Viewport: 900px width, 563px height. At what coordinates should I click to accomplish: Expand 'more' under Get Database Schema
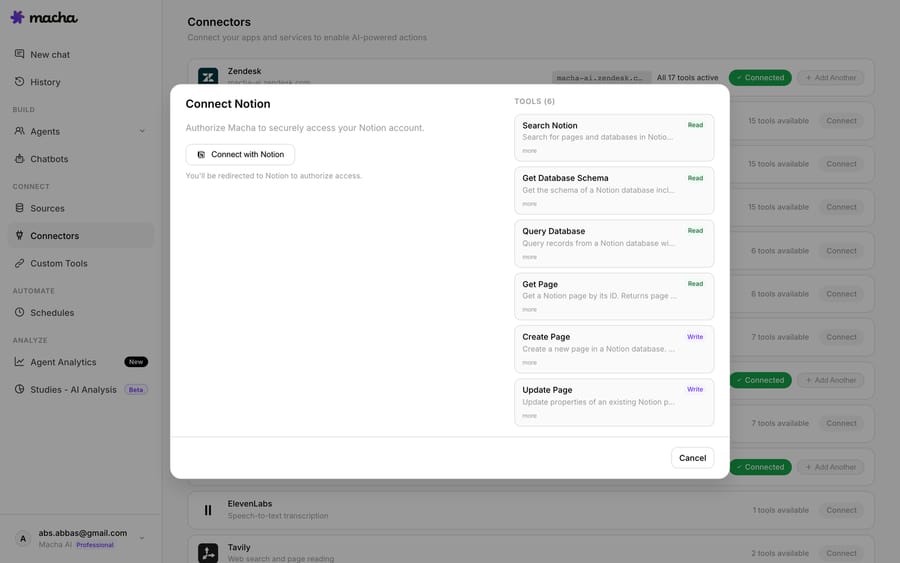(x=529, y=204)
